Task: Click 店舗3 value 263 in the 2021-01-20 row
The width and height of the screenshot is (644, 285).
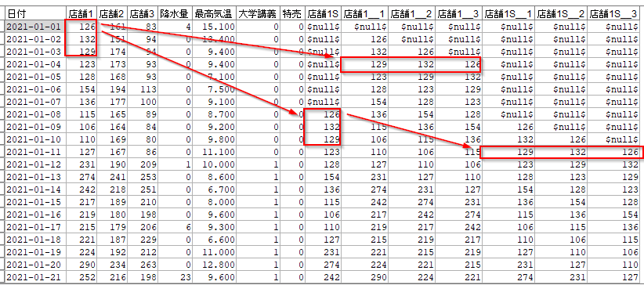Action: pos(142,265)
